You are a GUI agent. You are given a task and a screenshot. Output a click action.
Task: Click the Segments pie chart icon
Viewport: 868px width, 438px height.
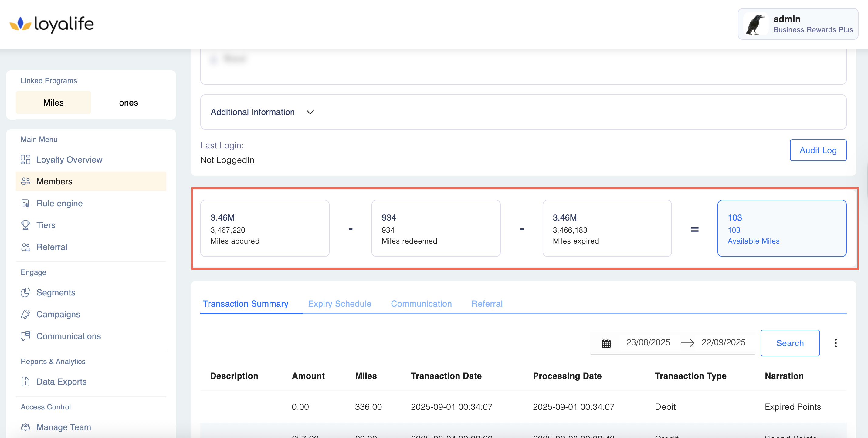click(25, 292)
